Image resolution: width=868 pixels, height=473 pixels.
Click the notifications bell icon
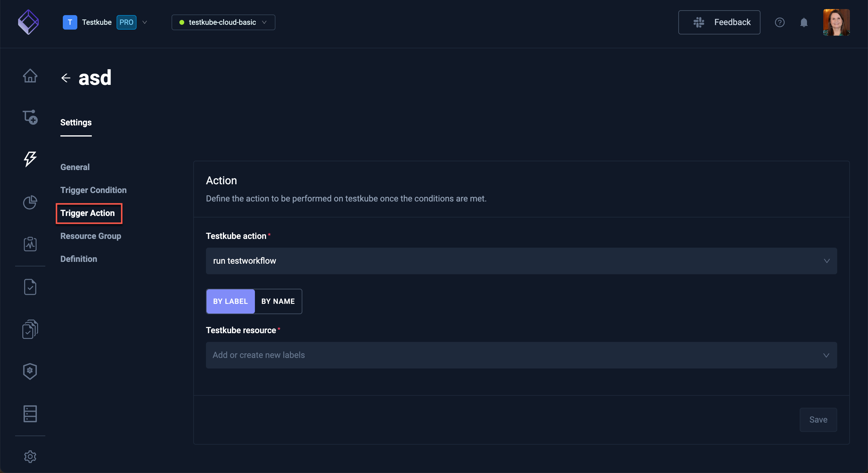(804, 22)
